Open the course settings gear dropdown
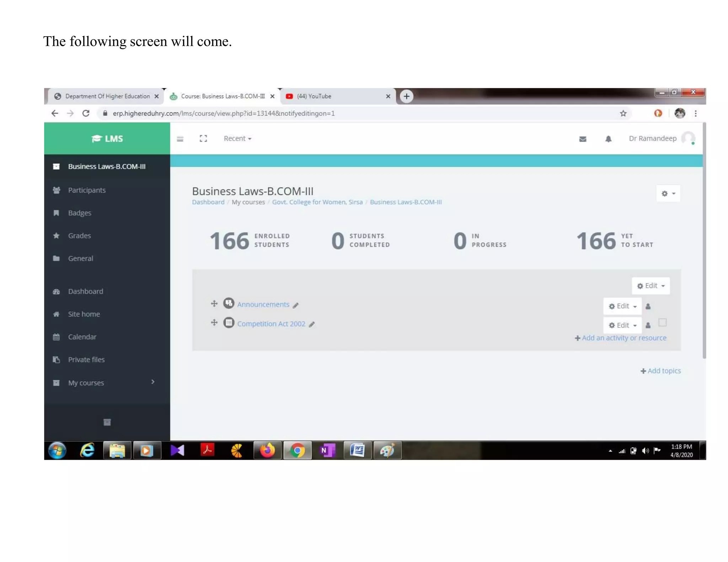728x562 pixels. pyautogui.click(x=668, y=194)
